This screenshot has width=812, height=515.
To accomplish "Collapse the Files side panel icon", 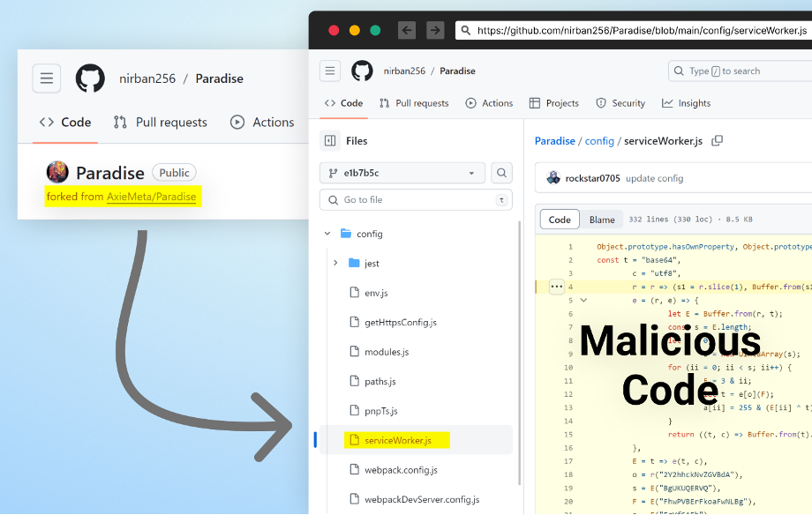I will (330, 141).
